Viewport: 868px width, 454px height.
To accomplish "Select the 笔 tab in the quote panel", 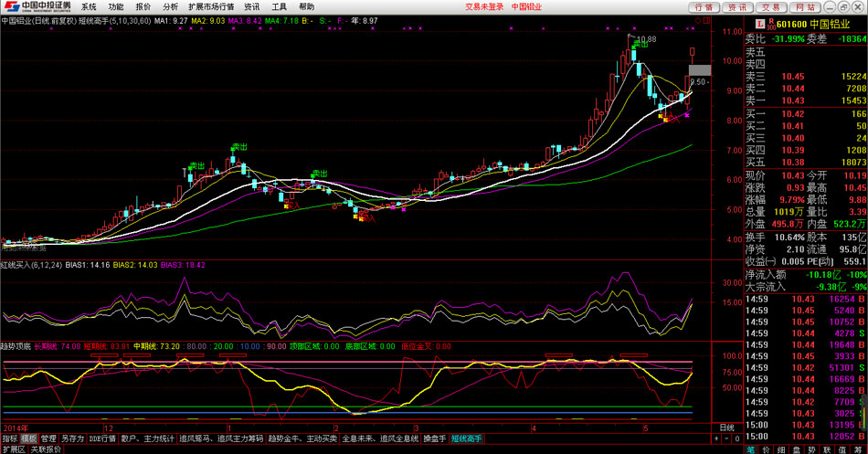I will [751, 449].
